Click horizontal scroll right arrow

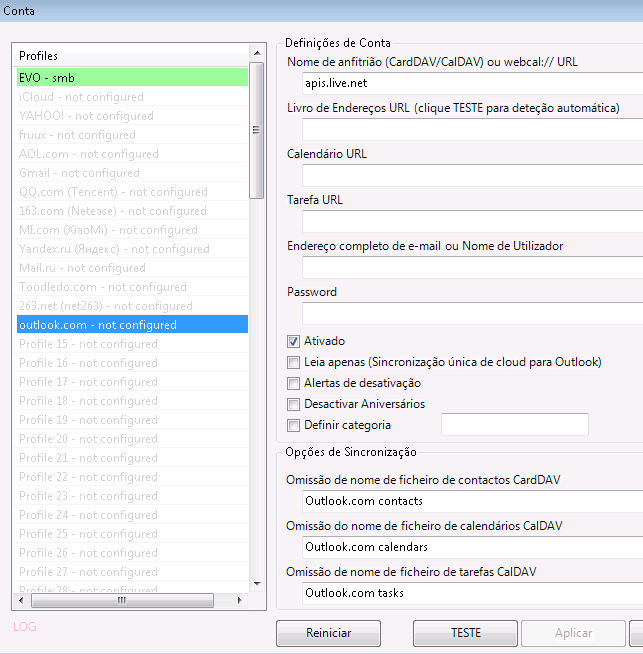(x=239, y=601)
